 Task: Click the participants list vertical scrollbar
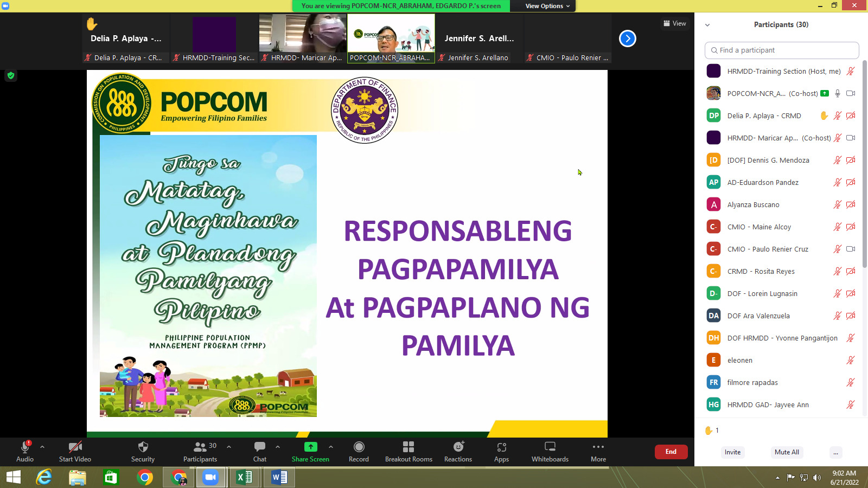865,163
